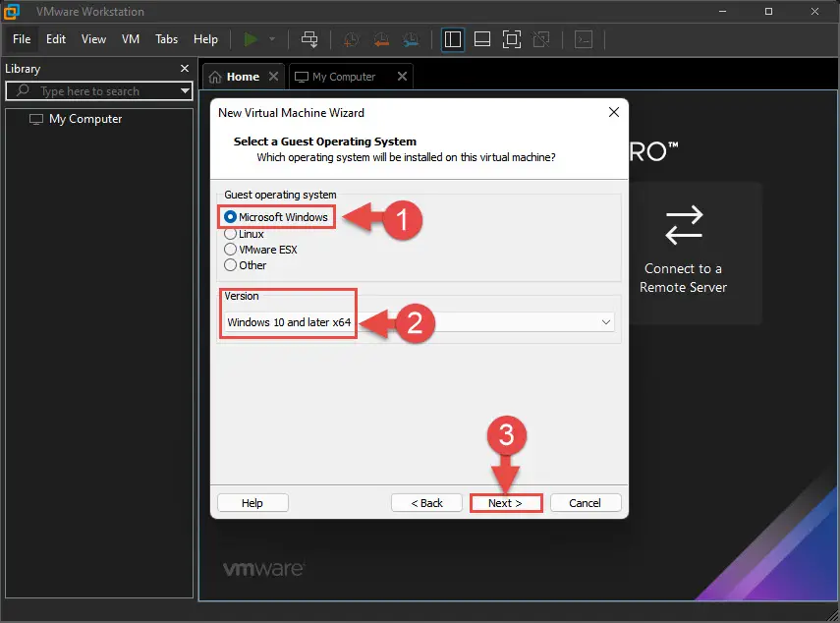This screenshot has width=840, height=623.
Task: Click the Take Snapshot toolbar icon
Action: (351, 39)
